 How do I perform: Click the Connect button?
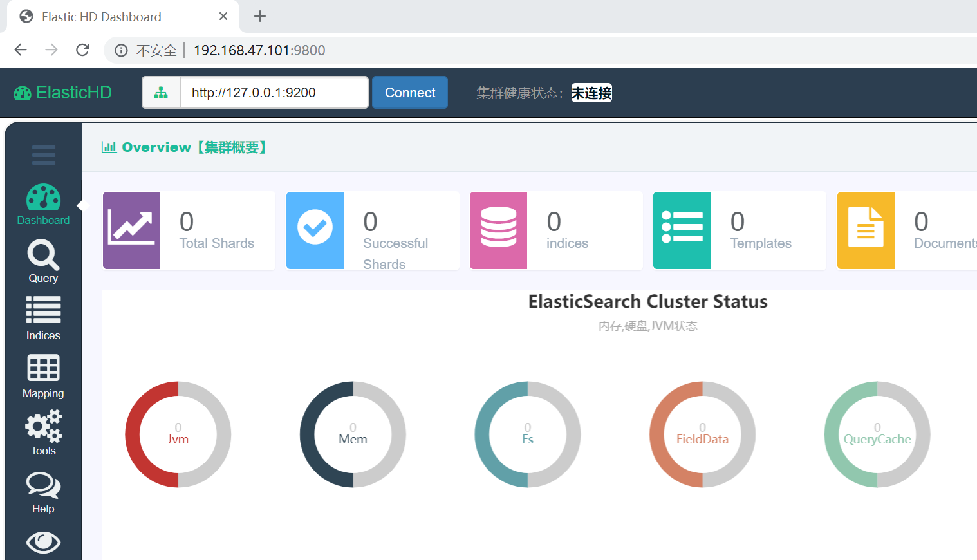point(410,93)
